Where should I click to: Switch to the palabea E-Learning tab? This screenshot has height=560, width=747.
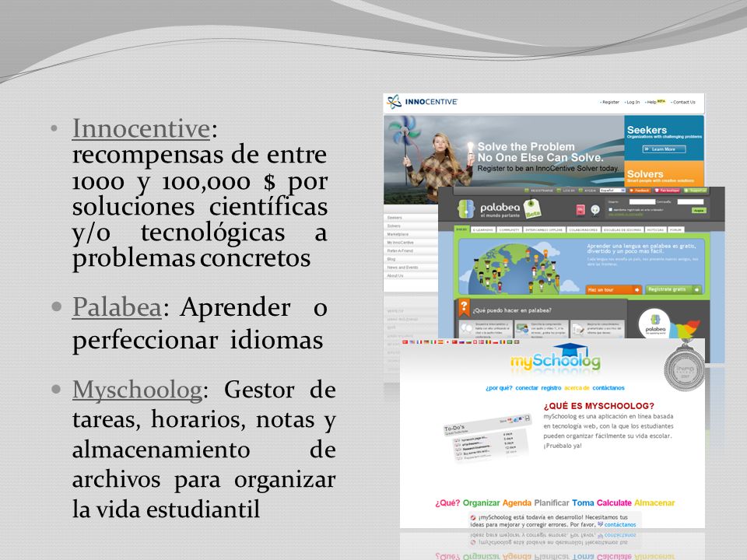coord(483,229)
